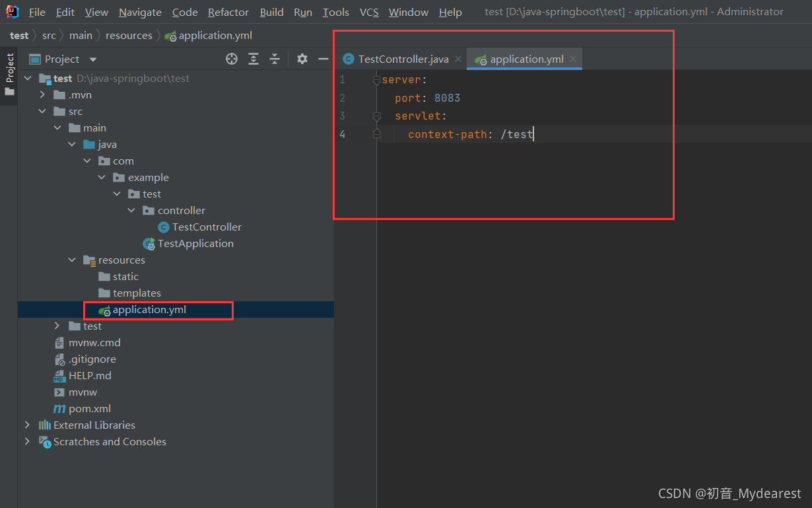Select the application.yml editor tab
Image resolution: width=812 pixels, height=508 pixels.
[525, 59]
